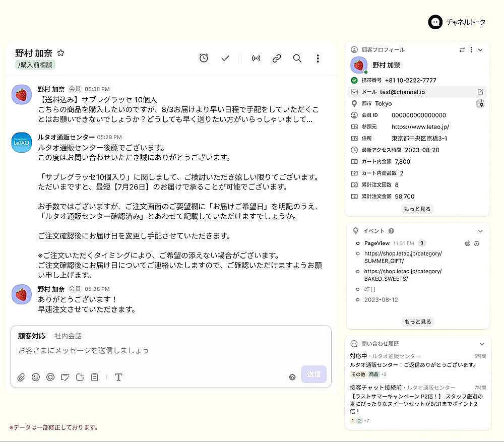This screenshot has width=504, height=442.
Task: Collapse the 問い合わせ履歴 panel
Action: (x=482, y=344)
